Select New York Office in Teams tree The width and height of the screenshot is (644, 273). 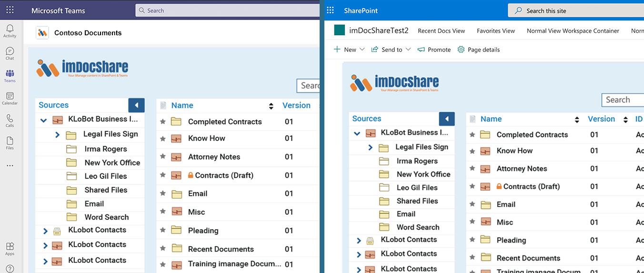pos(112,162)
